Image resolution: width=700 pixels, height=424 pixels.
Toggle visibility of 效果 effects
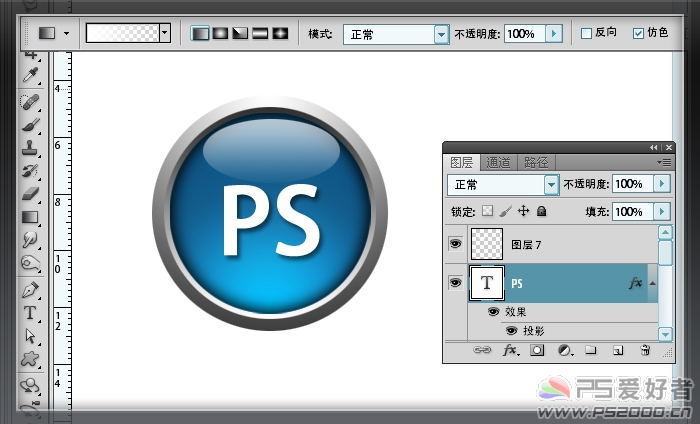point(493,312)
